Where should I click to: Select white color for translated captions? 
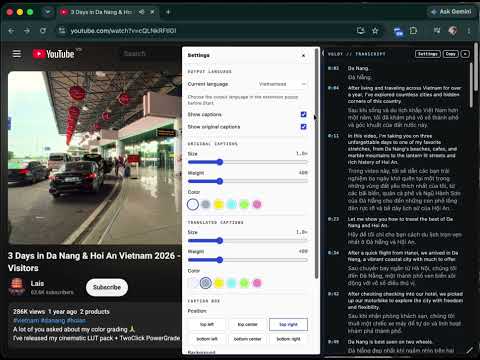(193, 283)
